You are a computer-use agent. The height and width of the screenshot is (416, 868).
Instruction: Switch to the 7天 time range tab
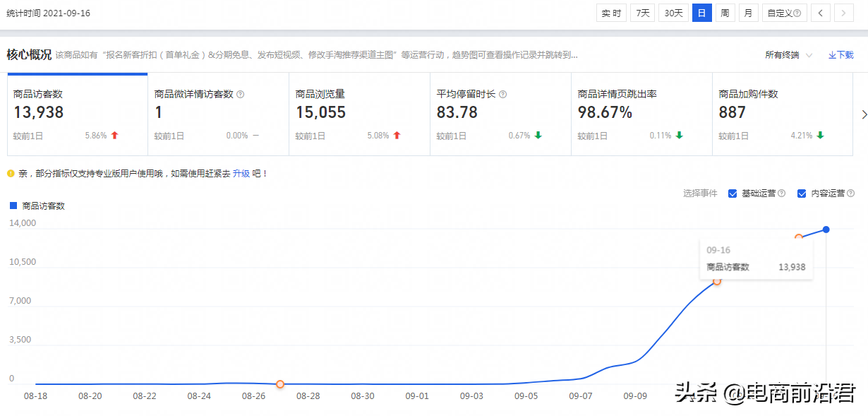pos(641,13)
